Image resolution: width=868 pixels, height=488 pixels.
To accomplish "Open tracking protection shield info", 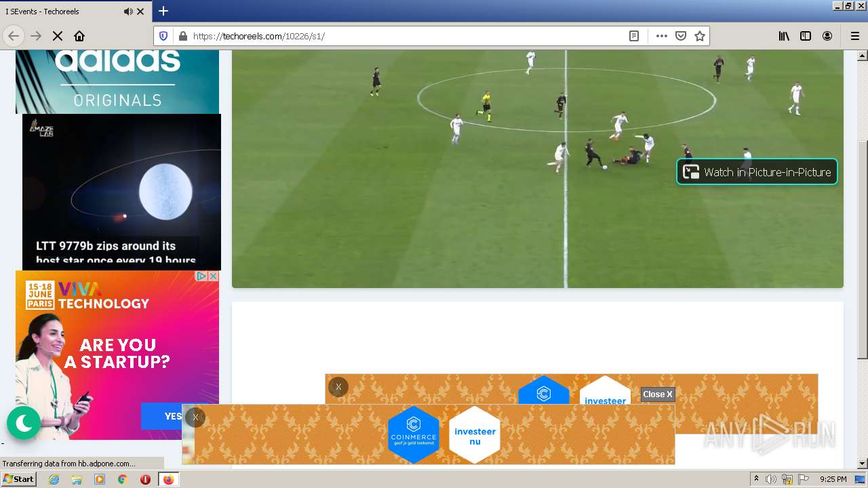I will click(x=163, y=36).
